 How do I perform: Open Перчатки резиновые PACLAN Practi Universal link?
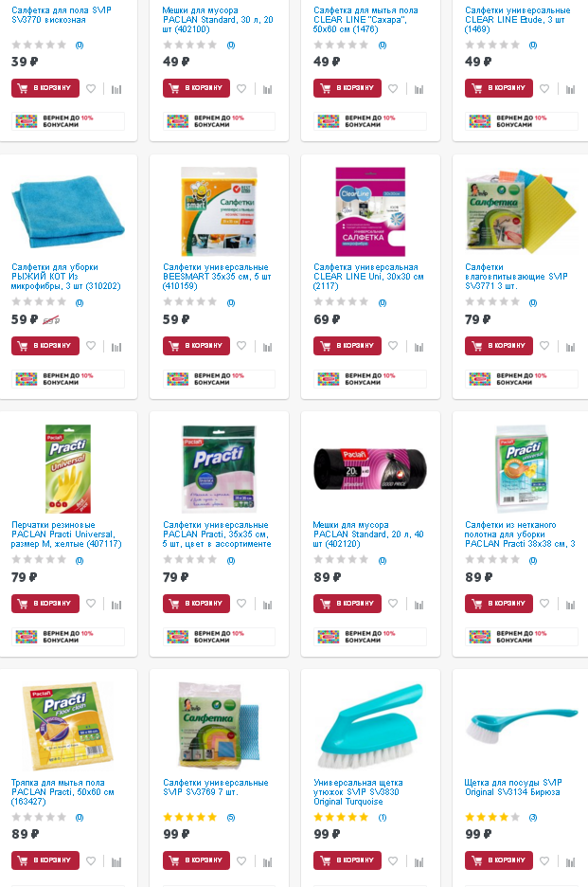point(66,534)
